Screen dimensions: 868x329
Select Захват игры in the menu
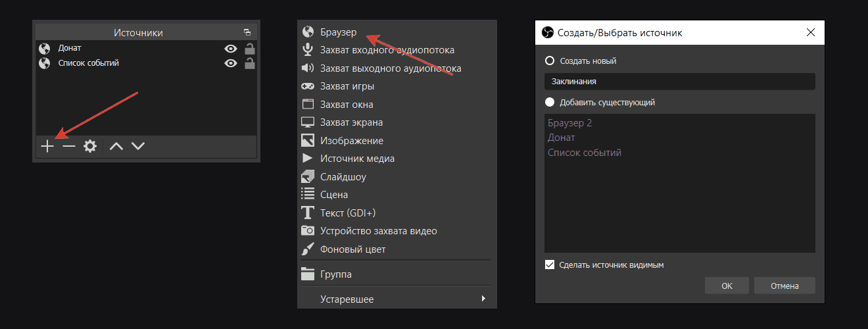(397, 86)
